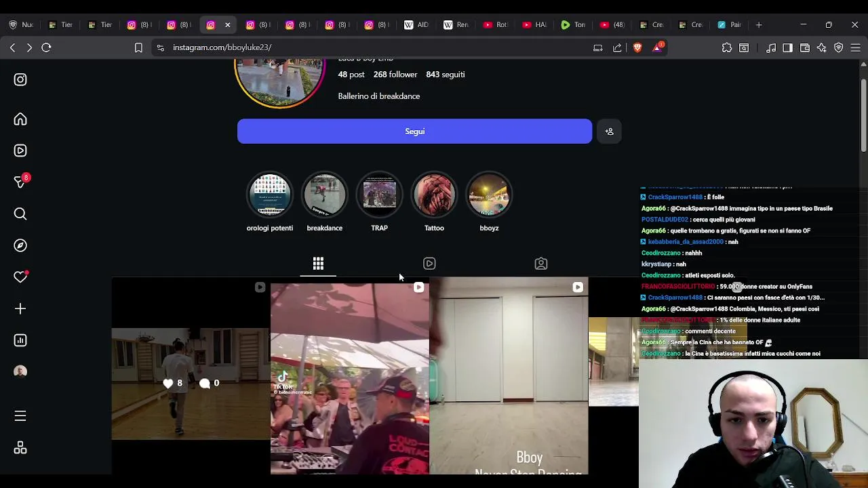This screenshot has width=868, height=488.
Task: View site information icon in address bar
Action: (x=160, y=47)
